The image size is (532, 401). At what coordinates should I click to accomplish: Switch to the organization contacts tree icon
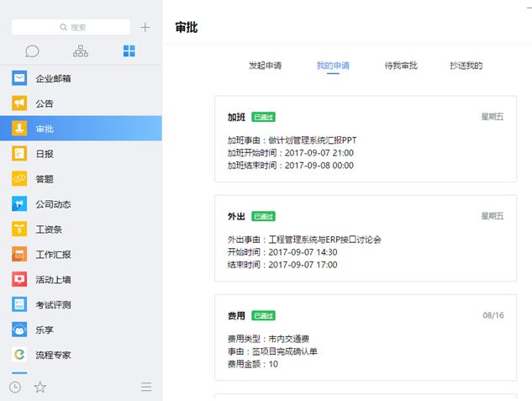pos(81,51)
